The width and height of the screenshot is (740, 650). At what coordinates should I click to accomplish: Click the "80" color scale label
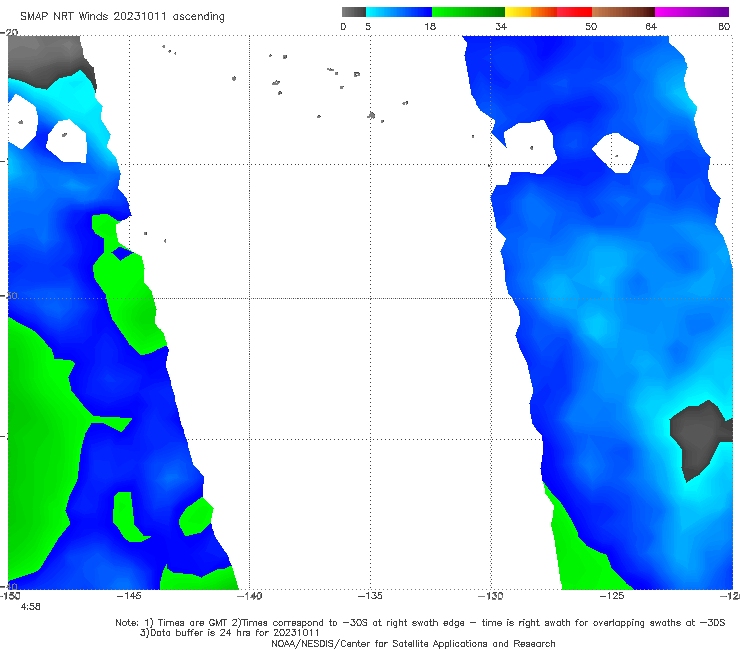(x=724, y=26)
